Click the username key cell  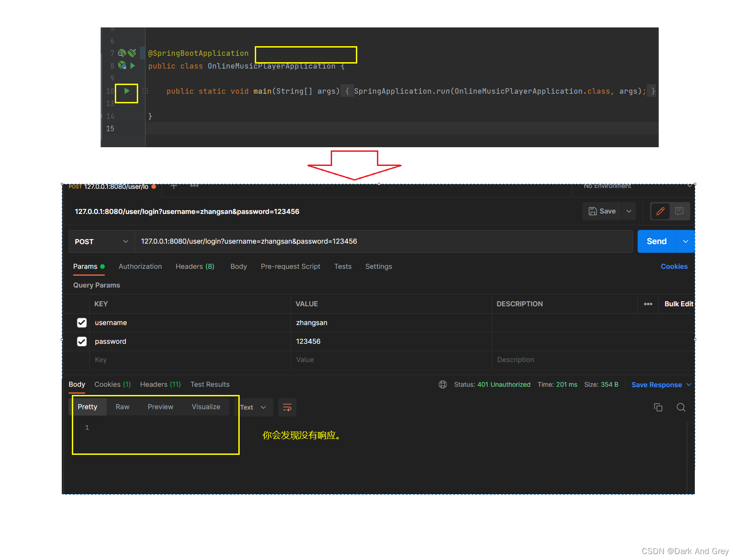190,323
